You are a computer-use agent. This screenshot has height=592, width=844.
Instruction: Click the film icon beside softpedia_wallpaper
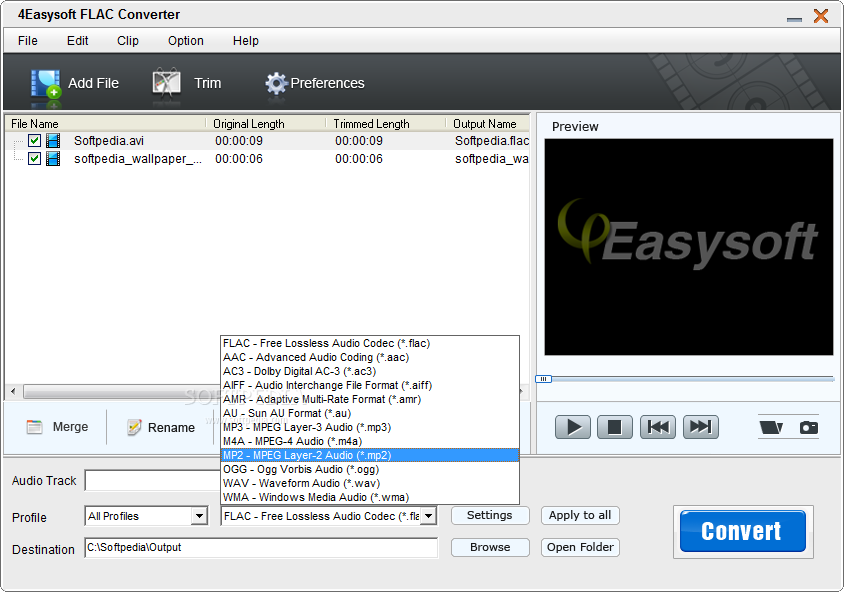[x=53, y=159]
